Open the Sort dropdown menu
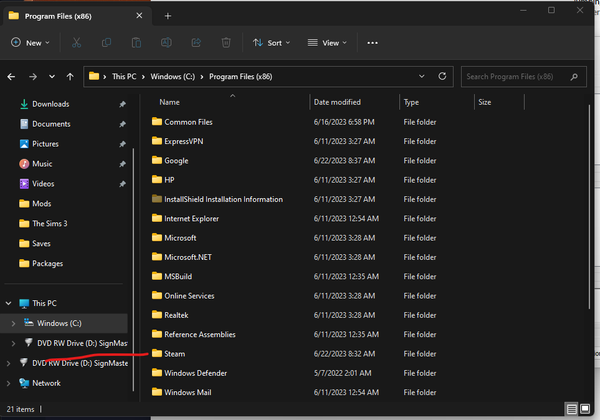 coord(271,43)
